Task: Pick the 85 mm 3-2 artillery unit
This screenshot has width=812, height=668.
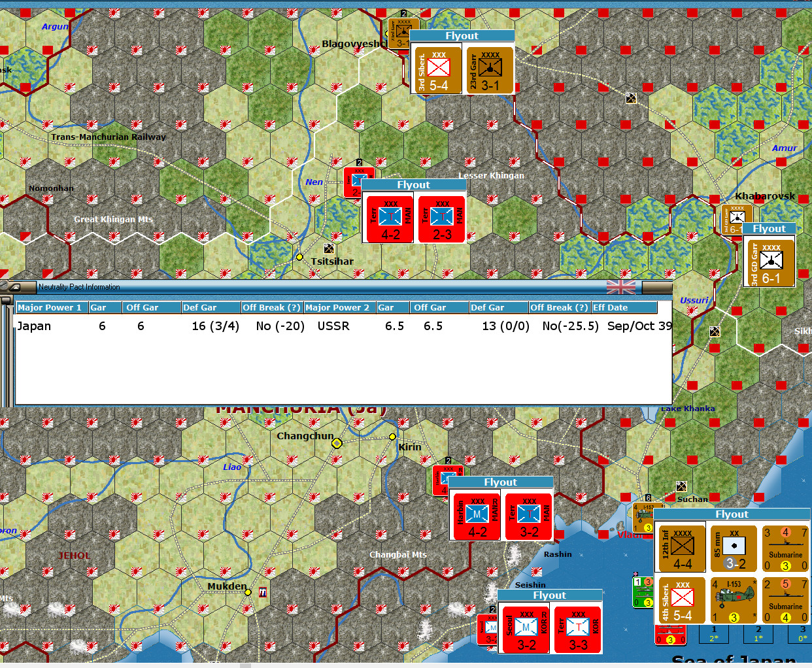Action: click(x=734, y=548)
